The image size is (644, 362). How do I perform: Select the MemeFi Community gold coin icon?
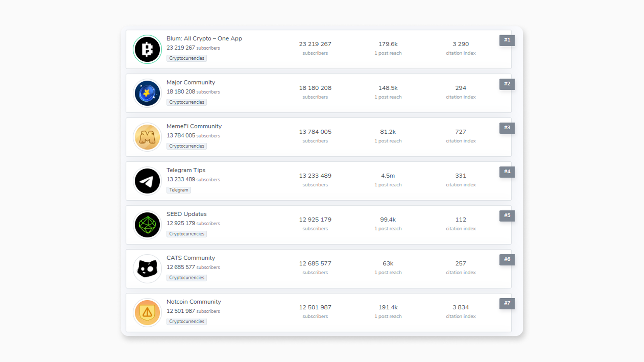pos(147,137)
